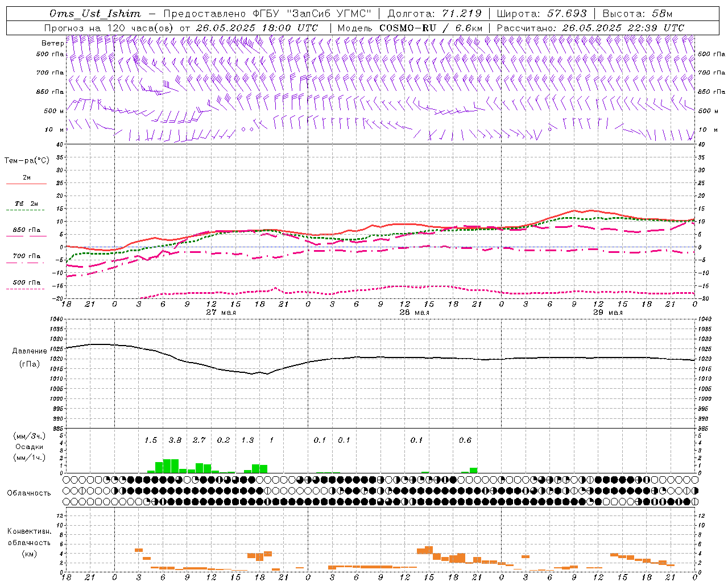Select the (мм/3ч.) unit label

(30, 436)
